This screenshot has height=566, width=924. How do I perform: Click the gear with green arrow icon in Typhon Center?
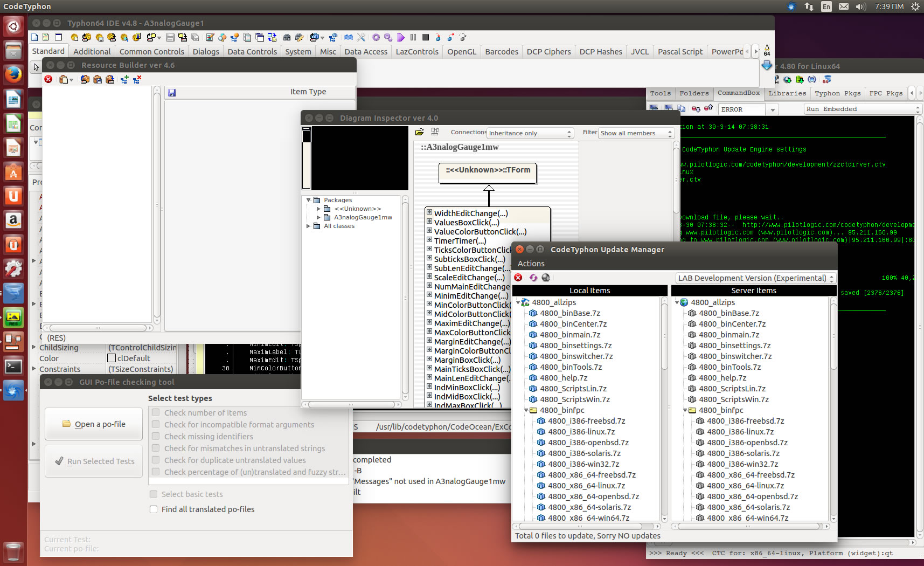pyautogui.click(x=788, y=80)
